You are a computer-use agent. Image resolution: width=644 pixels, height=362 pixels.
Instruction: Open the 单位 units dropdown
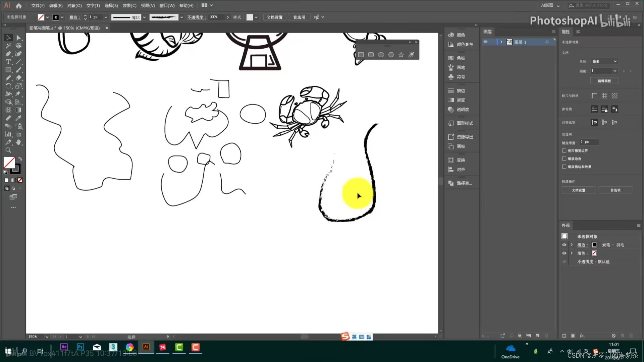604,61
